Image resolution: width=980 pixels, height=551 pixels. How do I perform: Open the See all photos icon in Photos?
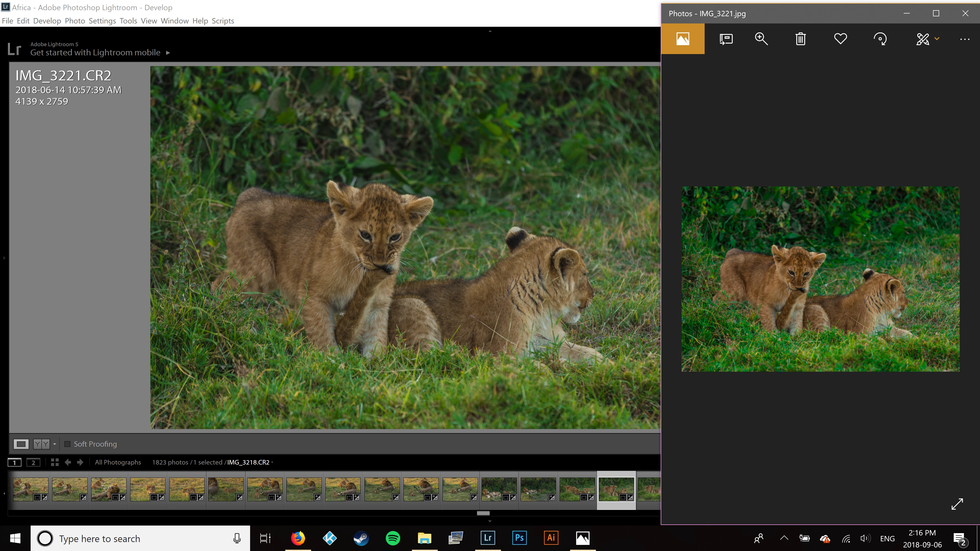coord(682,39)
